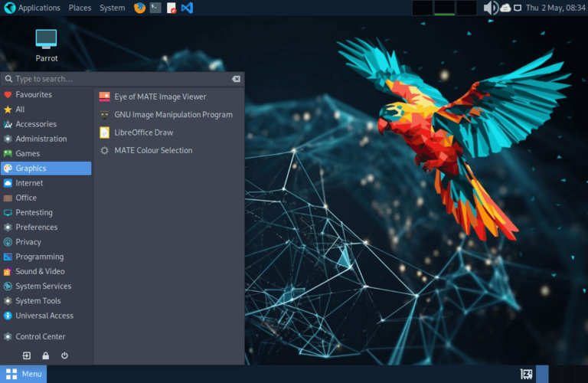The width and height of the screenshot is (588, 383).
Task: Click the volume speaker icon in tray
Action: pyautogui.click(x=491, y=8)
